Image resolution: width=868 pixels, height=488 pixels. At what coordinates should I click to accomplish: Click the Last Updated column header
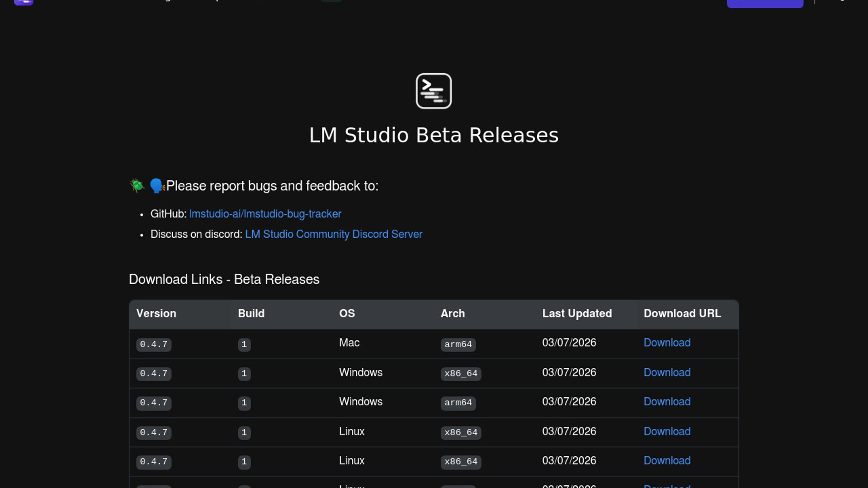577,314
